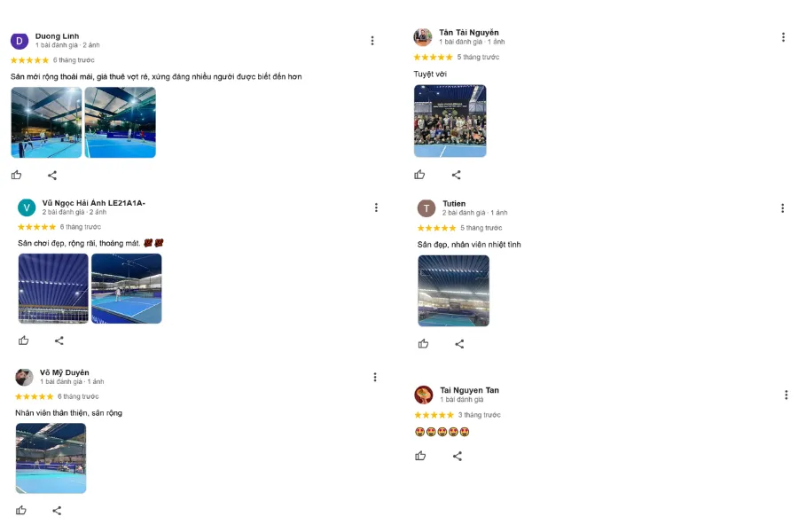Screen dimensions: 798x532
Task: Open more options menu for Tutien's review
Action: [783, 208]
